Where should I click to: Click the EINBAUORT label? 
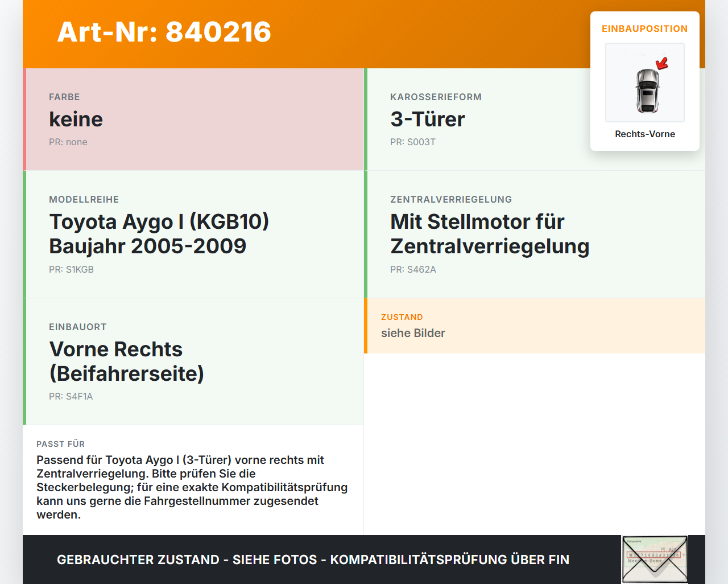(x=78, y=327)
